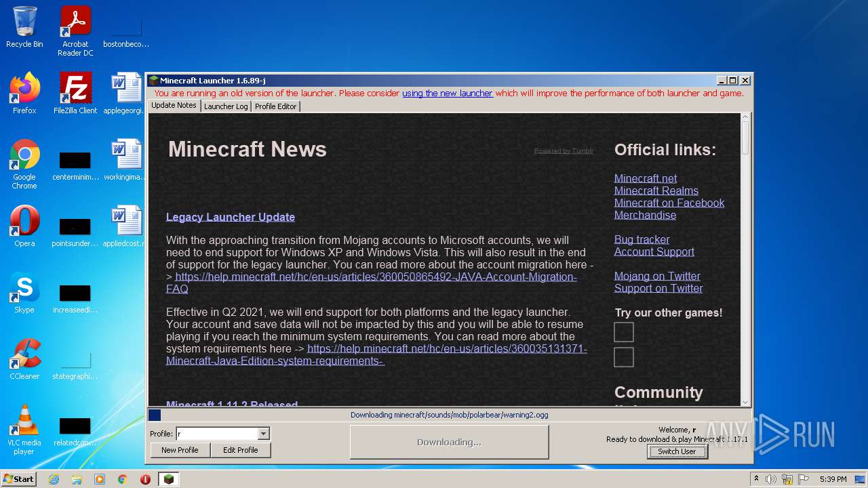This screenshot has height=488, width=868.
Task: Click the download progress bar
Action: [x=449, y=415]
